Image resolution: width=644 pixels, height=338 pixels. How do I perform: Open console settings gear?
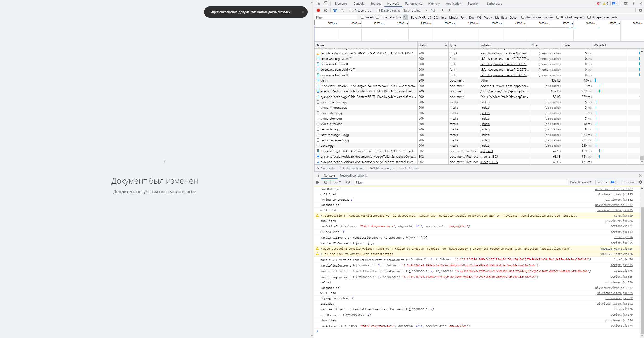tap(640, 182)
